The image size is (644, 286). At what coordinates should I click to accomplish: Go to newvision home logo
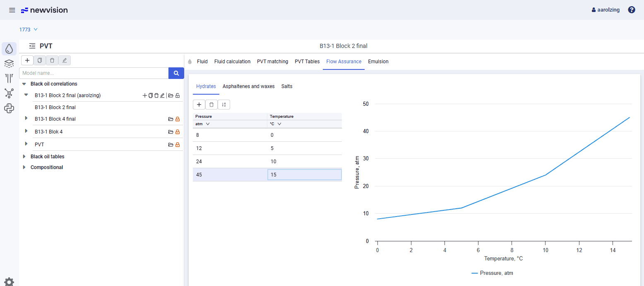(x=44, y=10)
